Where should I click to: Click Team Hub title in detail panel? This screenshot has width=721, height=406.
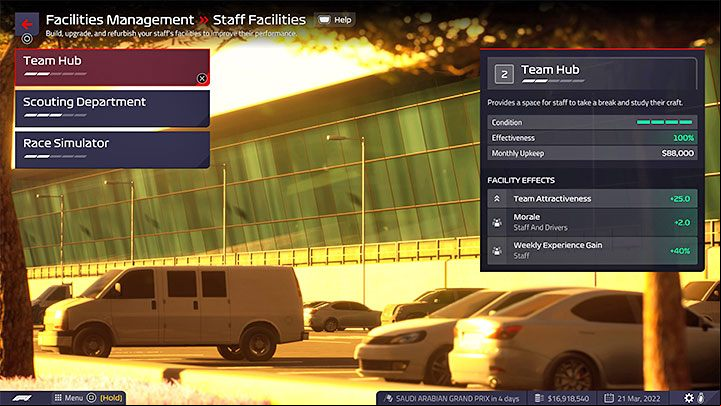[x=550, y=70]
